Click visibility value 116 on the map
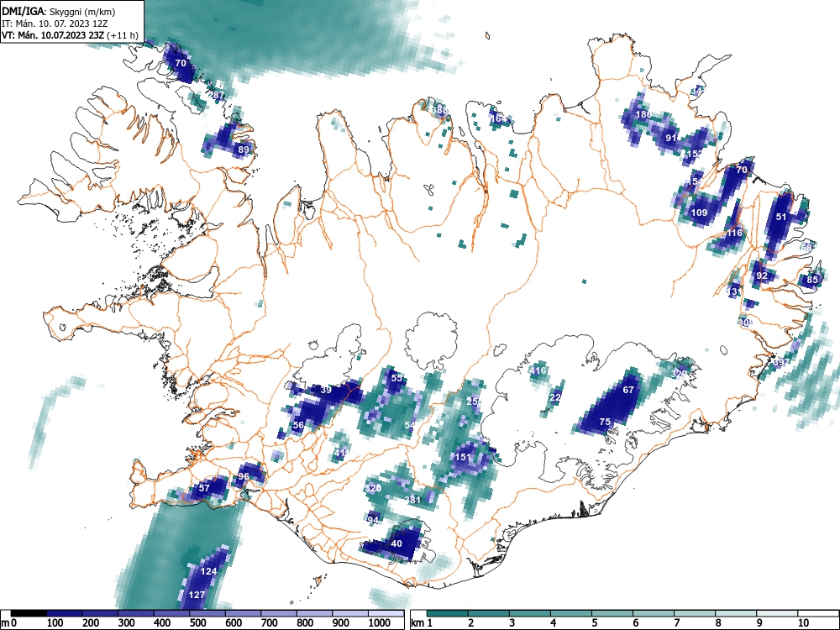 click(x=734, y=233)
